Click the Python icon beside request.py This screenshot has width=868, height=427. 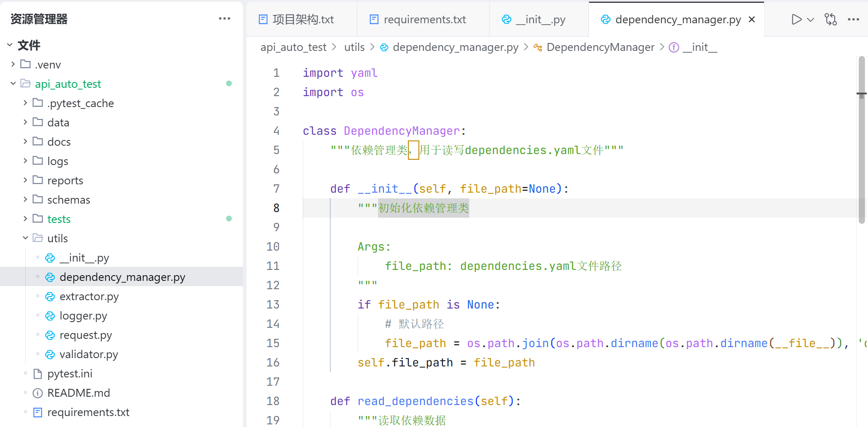[x=50, y=335]
